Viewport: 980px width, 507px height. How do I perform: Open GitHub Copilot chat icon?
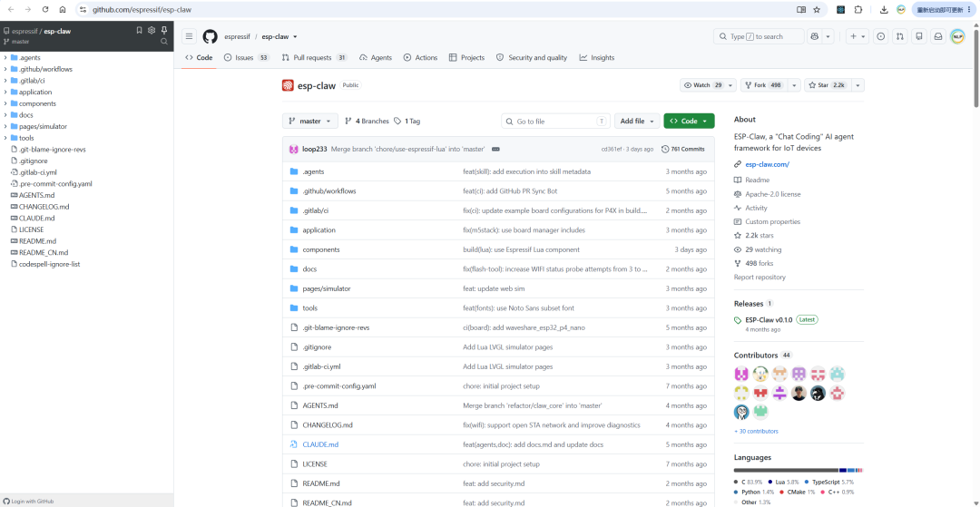pos(814,36)
